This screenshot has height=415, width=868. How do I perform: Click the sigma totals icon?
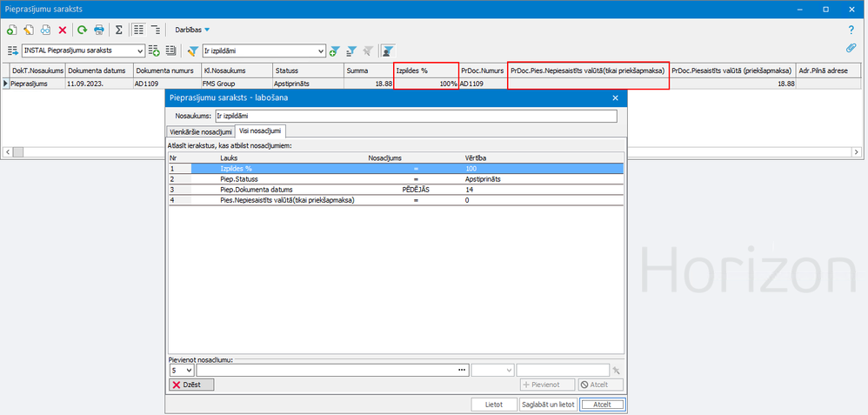pyautogui.click(x=119, y=30)
